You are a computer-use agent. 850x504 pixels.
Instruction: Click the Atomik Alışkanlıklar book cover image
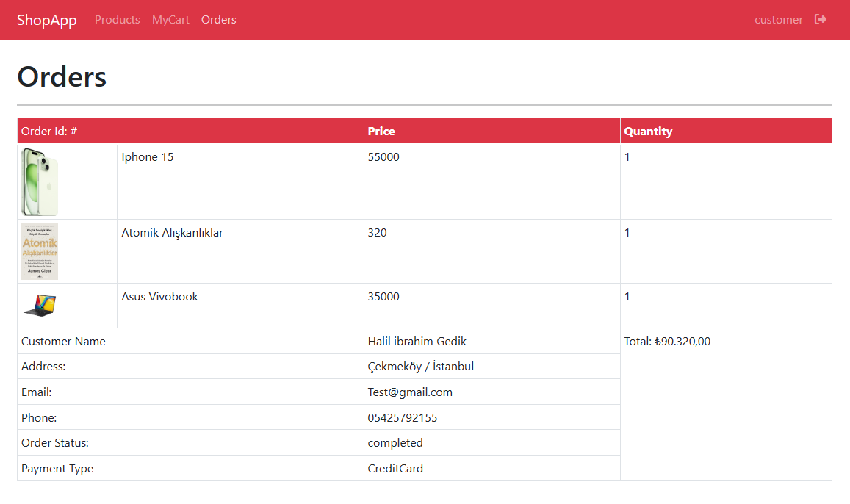(x=40, y=251)
